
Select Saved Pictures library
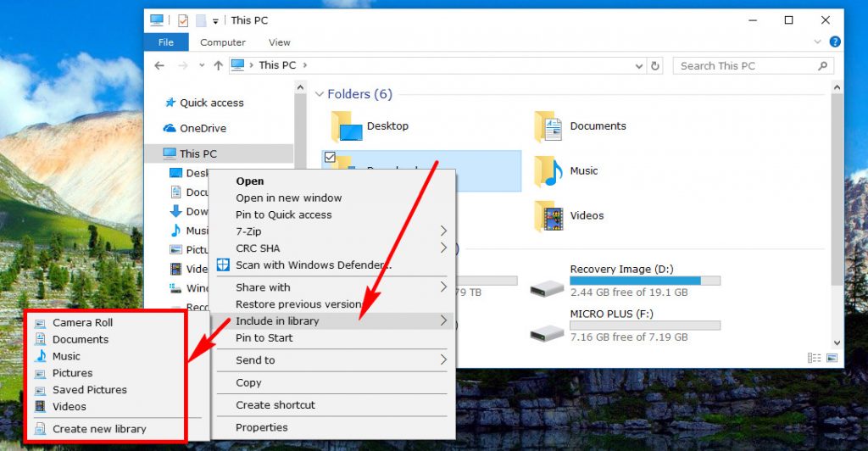(90, 390)
